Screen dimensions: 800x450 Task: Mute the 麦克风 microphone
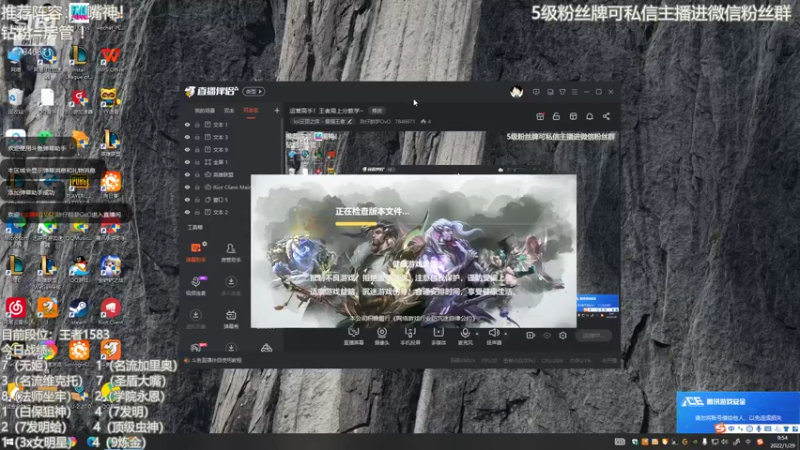click(464, 336)
